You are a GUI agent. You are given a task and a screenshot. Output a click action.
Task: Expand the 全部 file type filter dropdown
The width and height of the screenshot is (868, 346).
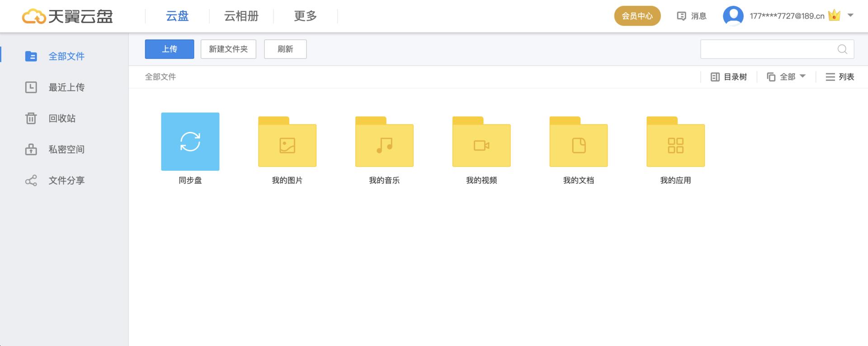787,77
